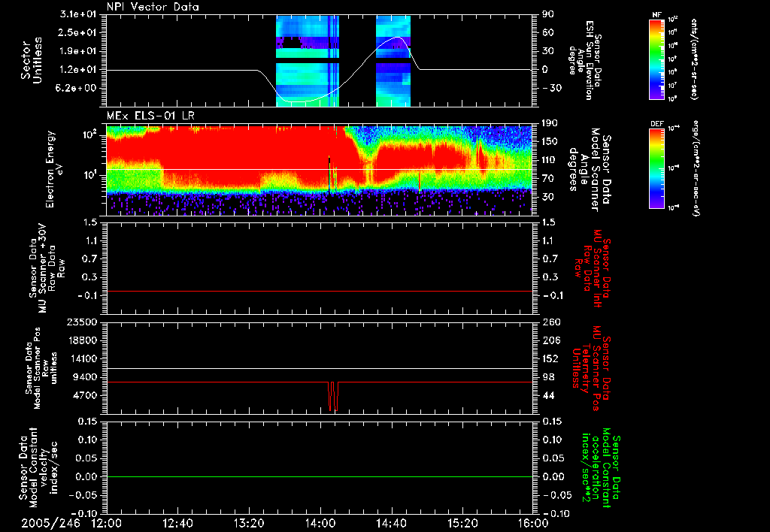This screenshot has height=532, width=770.
Task: Click the 4700 scanner position tick
Action: click(x=85, y=395)
